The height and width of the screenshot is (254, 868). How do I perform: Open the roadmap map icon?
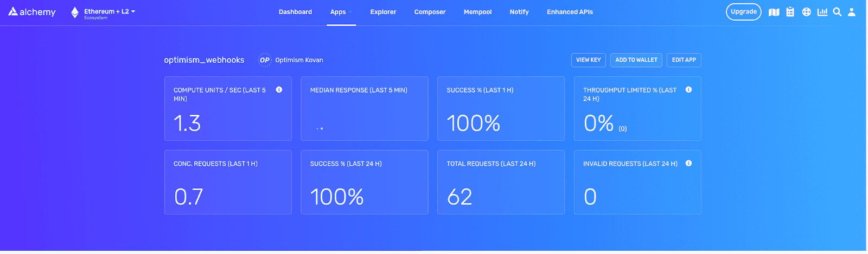pyautogui.click(x=774, y=12)
